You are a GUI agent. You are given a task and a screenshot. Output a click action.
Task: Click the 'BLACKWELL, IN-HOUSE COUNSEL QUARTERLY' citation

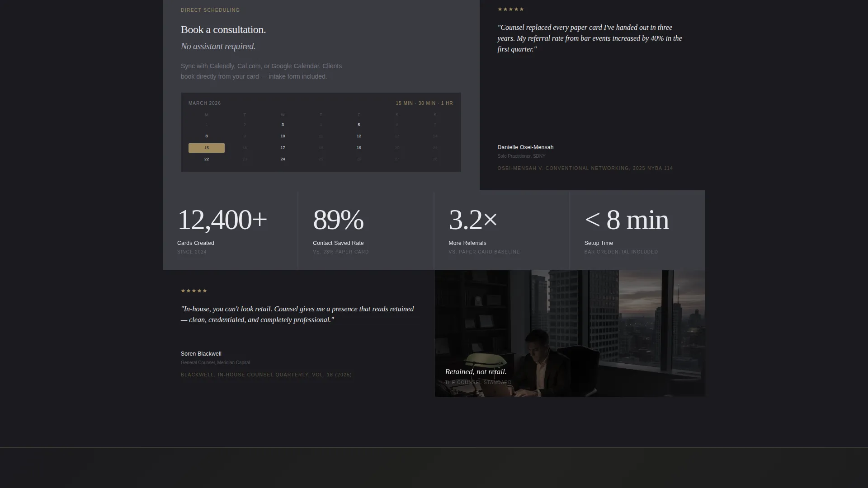tap(266, 375)
